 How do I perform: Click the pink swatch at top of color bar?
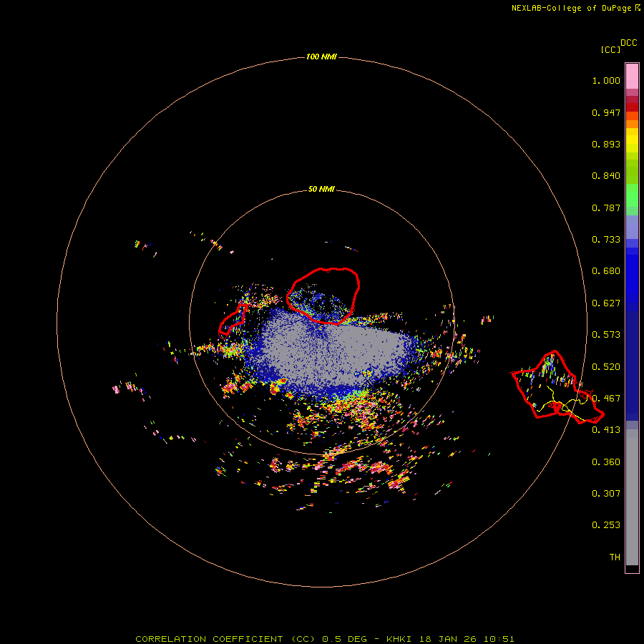[632, 77]
